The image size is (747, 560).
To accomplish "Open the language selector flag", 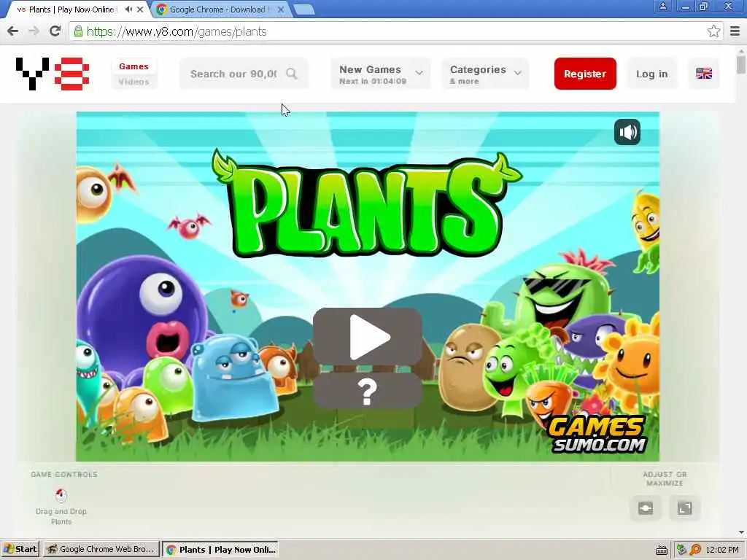I will tap(704, 74).
